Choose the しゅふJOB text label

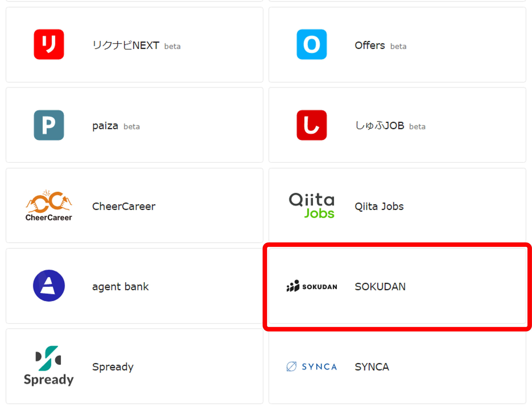pos(380,126)
